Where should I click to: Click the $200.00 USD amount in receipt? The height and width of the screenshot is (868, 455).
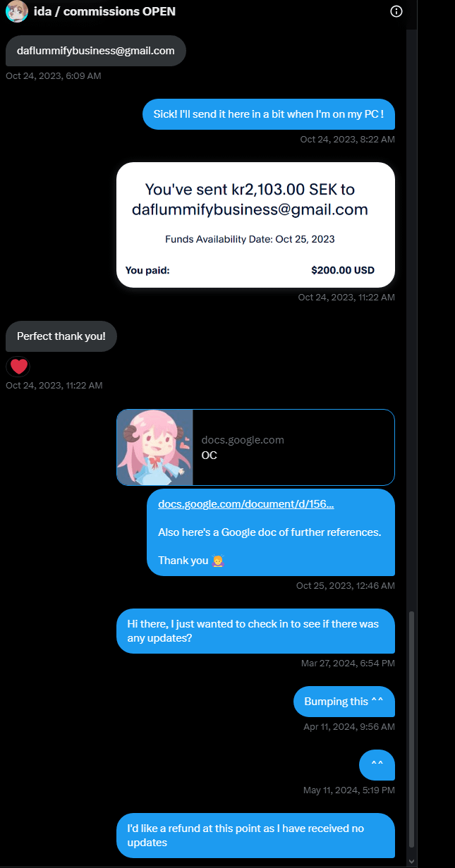point(343,270)
